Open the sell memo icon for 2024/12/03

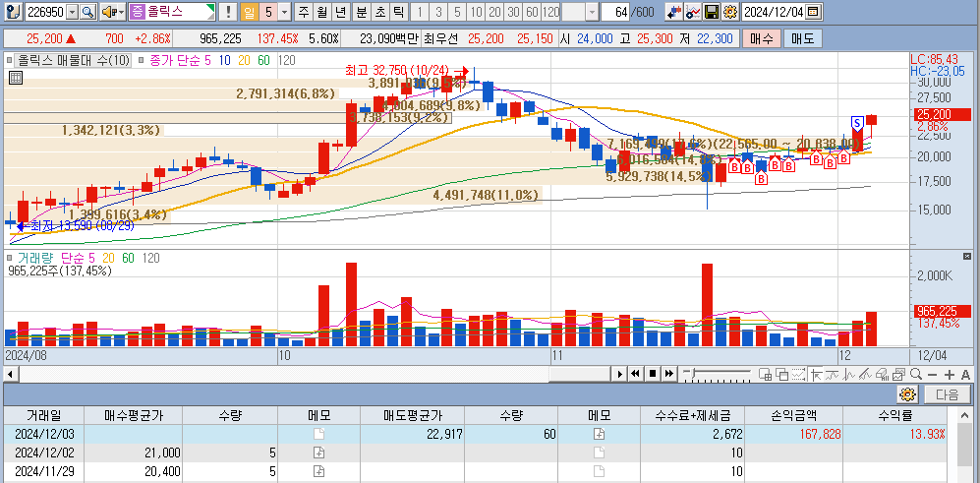(599, 434)
